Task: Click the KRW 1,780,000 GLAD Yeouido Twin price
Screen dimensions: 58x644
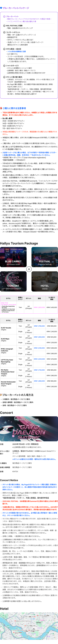Action: [39, 326]
